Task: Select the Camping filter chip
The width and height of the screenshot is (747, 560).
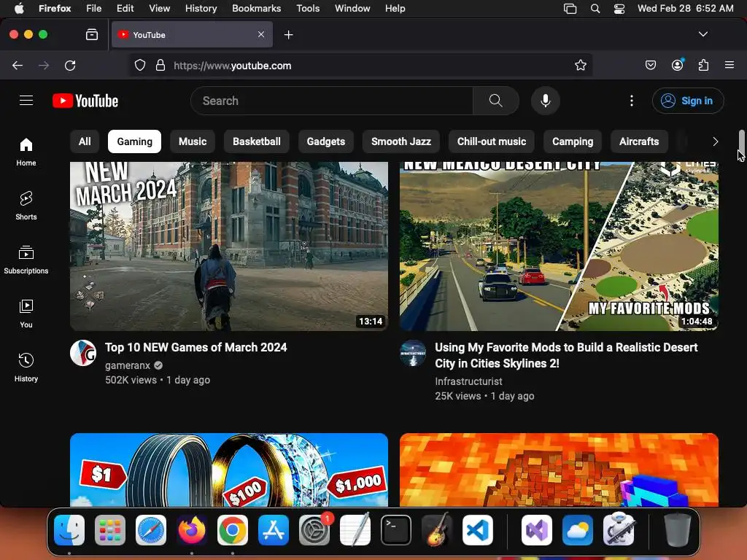Action: tap(573, 141)
